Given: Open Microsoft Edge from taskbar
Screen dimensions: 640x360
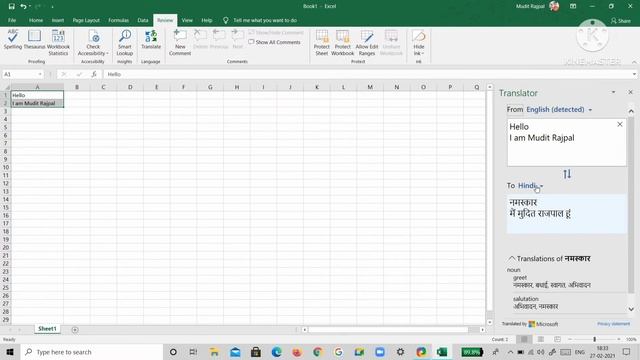Looking at the screenshot, I should point(276,352).
